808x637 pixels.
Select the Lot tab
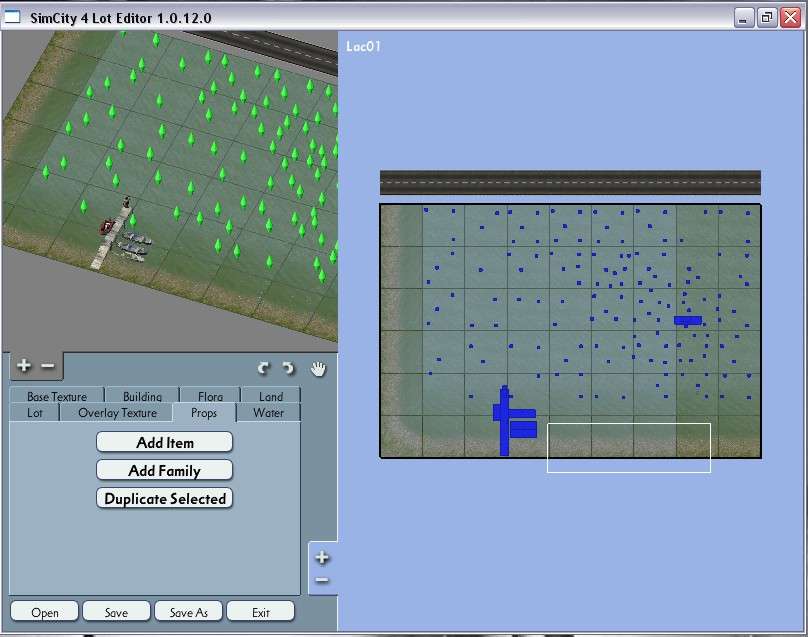coord(35,413)
